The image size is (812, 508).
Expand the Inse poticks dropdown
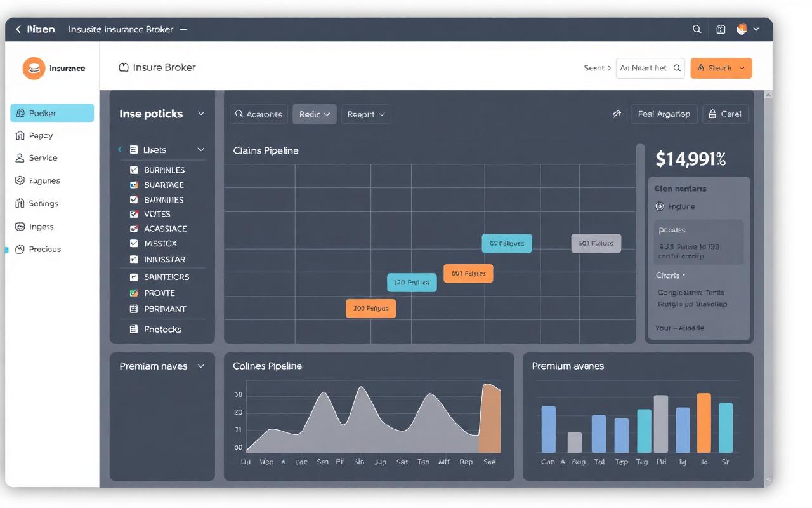201,114
